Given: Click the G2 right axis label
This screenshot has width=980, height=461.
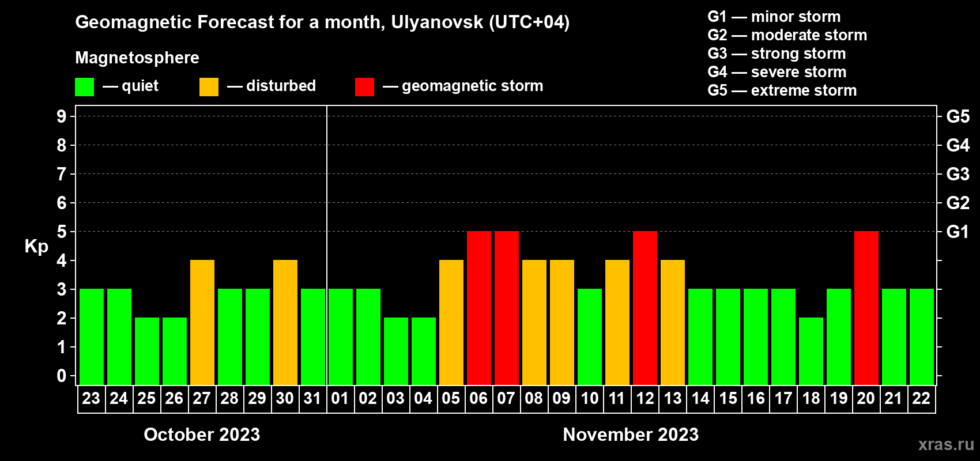Looking at the screenshot, I should coord(958,203).
